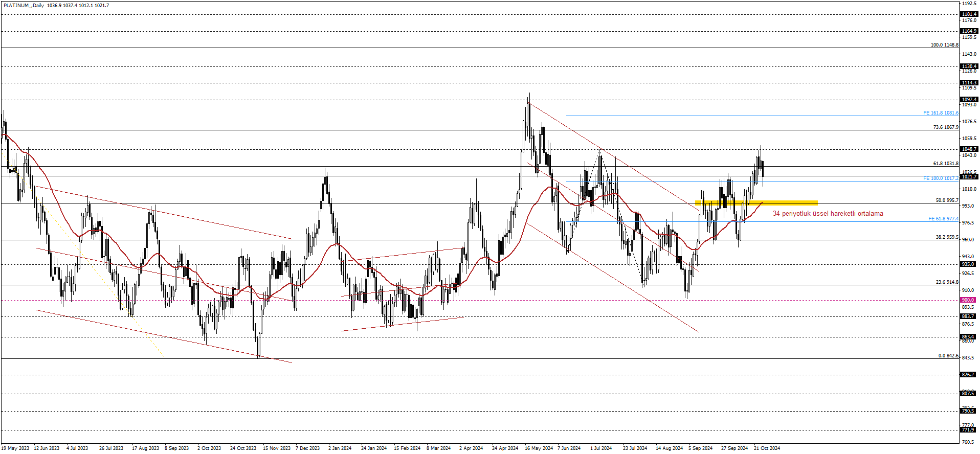Select the 1114.3 price level tag
The width and height of the screenshot is (980, 454).
(x=969, y=83)
